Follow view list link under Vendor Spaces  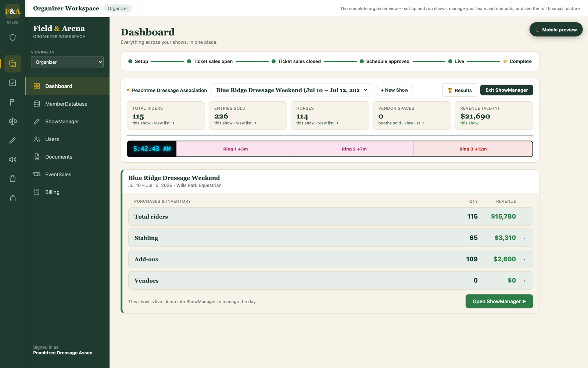click(x=415, y=123)
